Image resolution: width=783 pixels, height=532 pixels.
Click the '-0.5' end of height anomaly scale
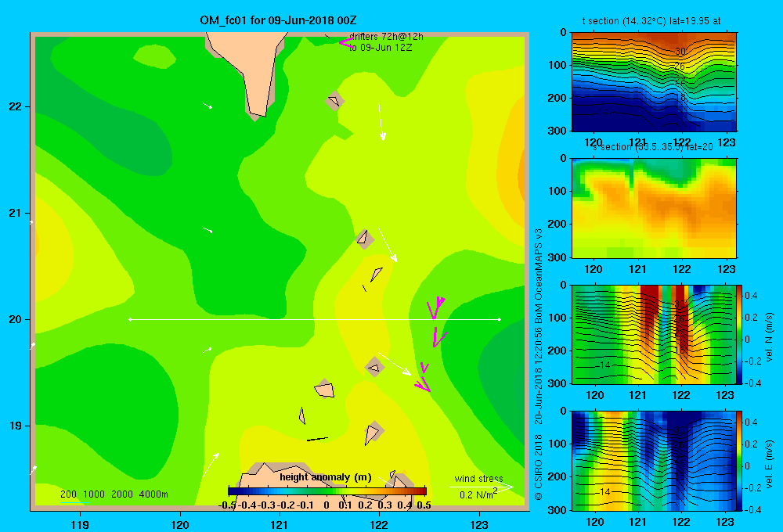(x=228, y=505)
